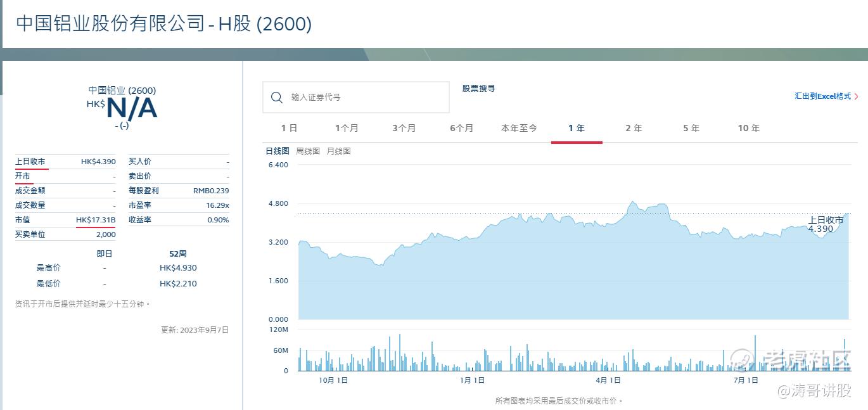Select the 本年至今 year-to-date tab
Screen dimensions: 868x410
[519, 128]
